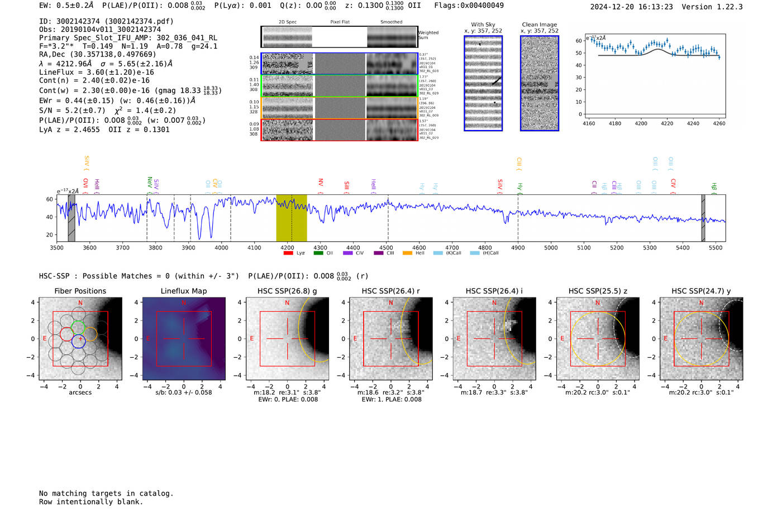Image resolution: width=782 pixels, height=532 pixels.
Task: Click the orange fiber circle in Fiber Positions
Action: click(x=90, y=334)
